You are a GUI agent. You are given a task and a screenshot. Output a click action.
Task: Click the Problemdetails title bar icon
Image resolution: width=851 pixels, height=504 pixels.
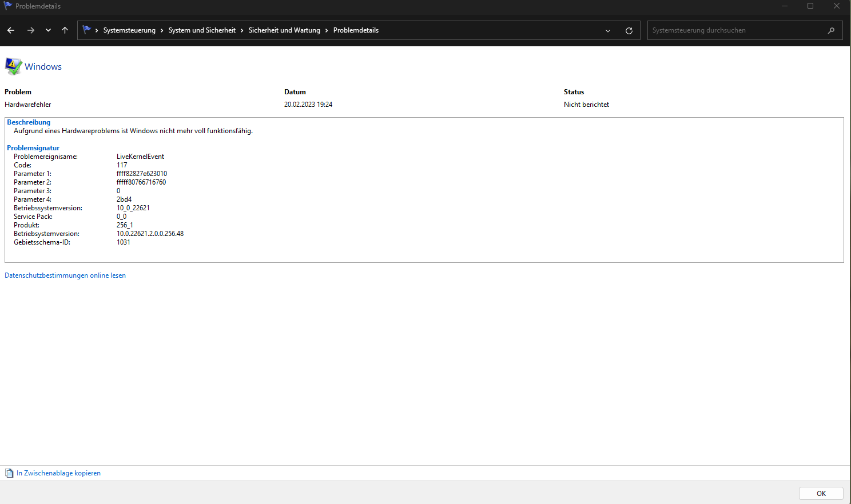(8, 6)
